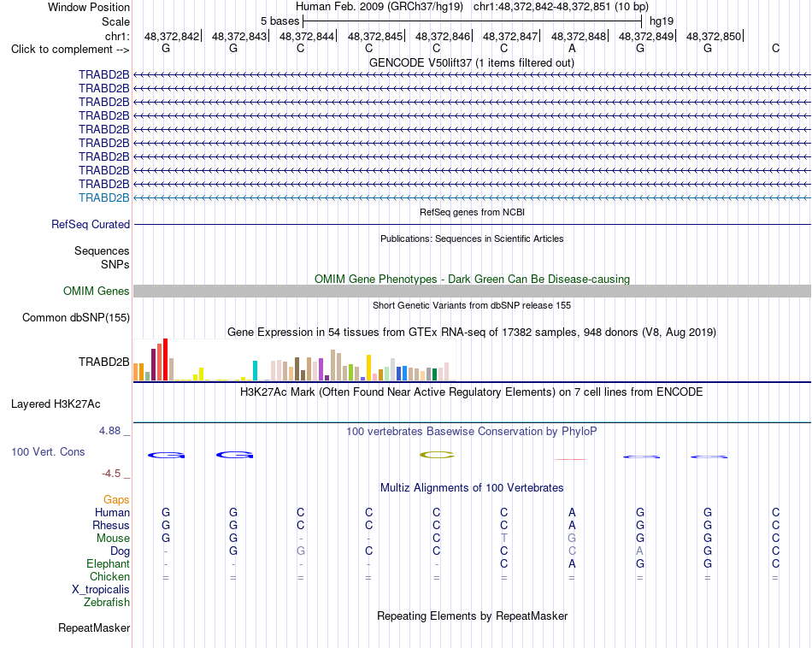Open the 100 Vert. Cons track label

click(48, 451)
